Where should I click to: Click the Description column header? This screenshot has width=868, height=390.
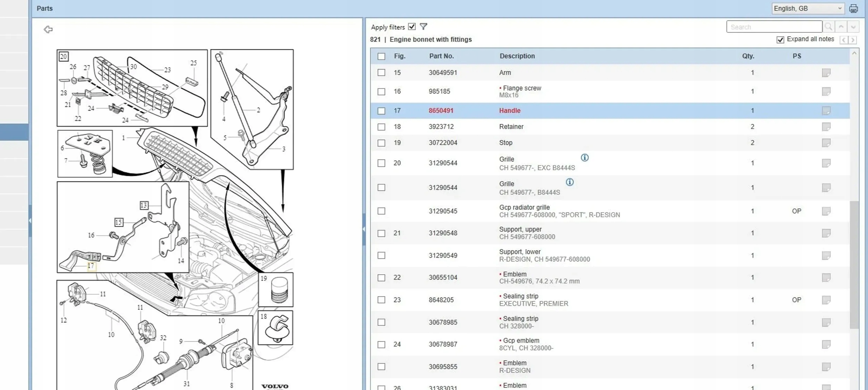(x=517, y=56)
